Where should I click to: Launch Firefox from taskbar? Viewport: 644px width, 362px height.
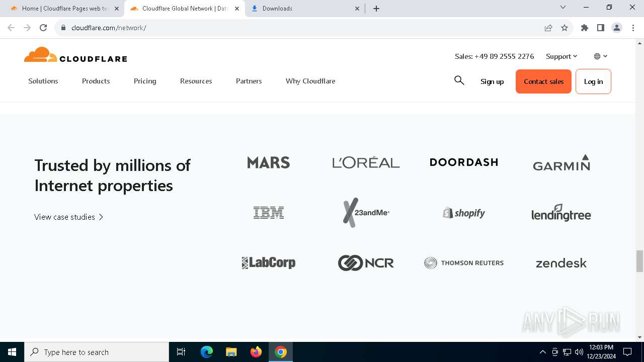click(x=256, y=352)
